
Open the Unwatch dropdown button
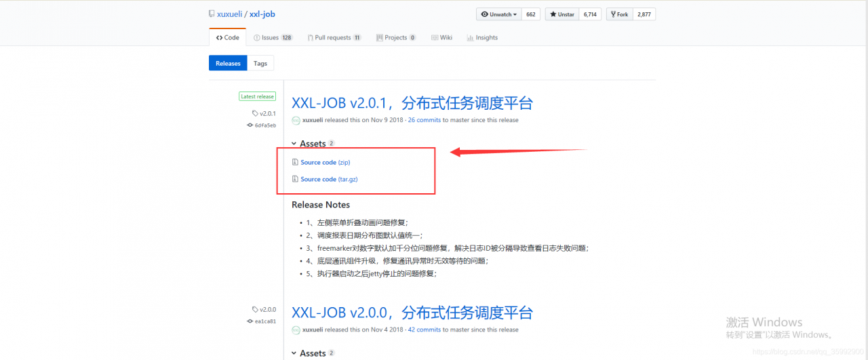(x=499, y=14)
